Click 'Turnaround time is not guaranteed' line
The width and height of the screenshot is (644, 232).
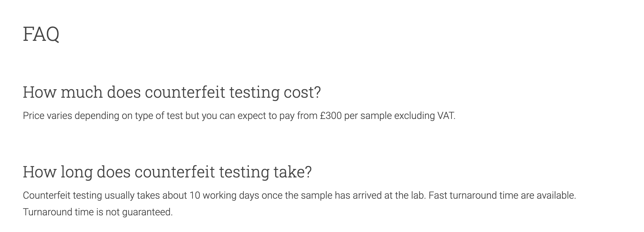coord(98,212)
